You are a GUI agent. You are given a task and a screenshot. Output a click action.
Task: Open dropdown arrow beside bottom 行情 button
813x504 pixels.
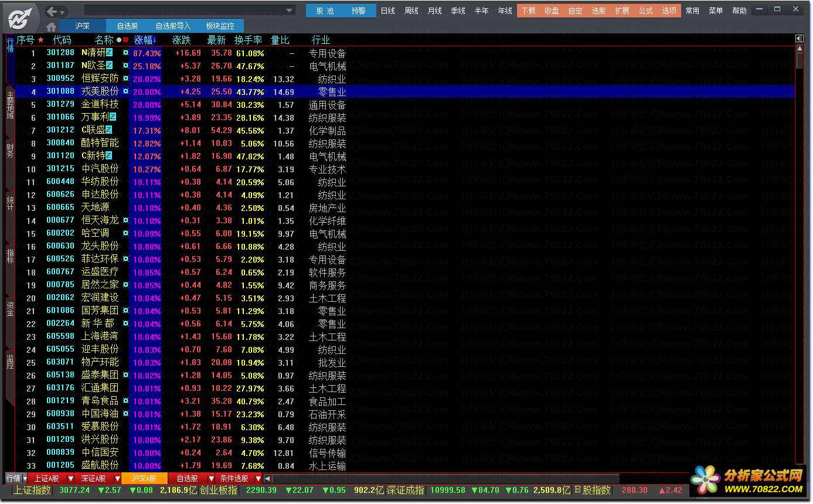click(x=25, y=479)
